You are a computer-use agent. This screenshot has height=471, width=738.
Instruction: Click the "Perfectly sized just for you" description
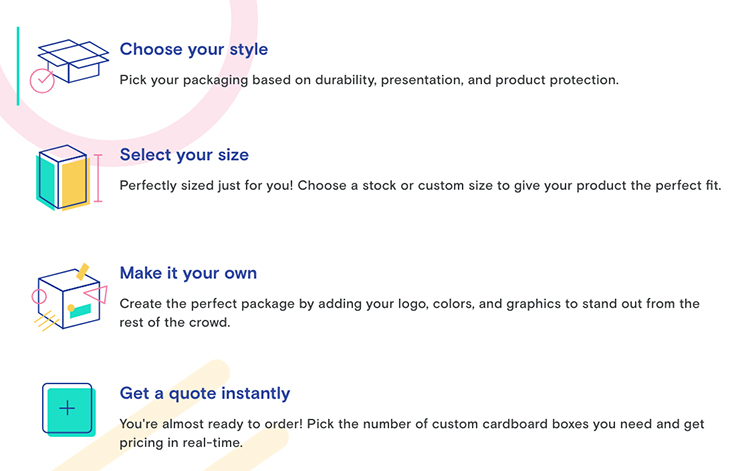click(x=420, y=185)
